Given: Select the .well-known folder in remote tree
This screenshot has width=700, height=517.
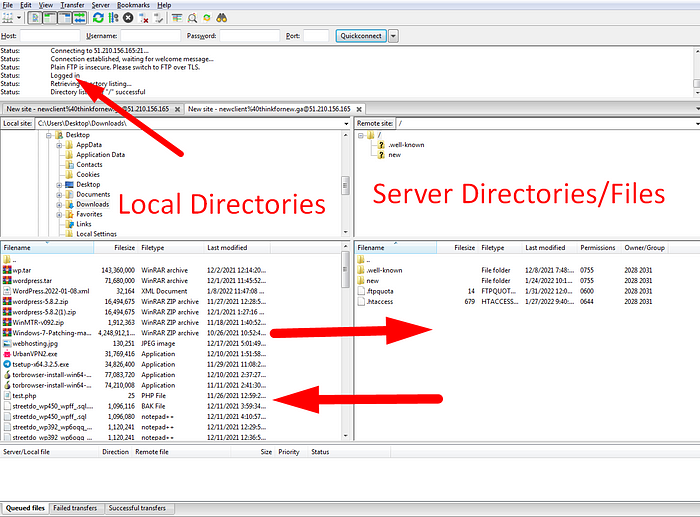Looking at the screenshot, I should click(406, 145).
